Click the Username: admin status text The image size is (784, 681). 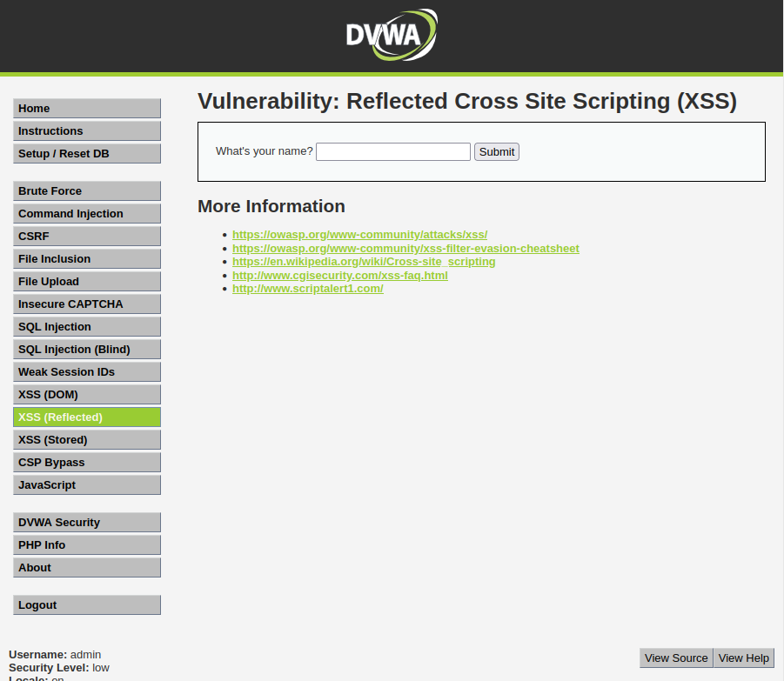click(x=55, y=655)
